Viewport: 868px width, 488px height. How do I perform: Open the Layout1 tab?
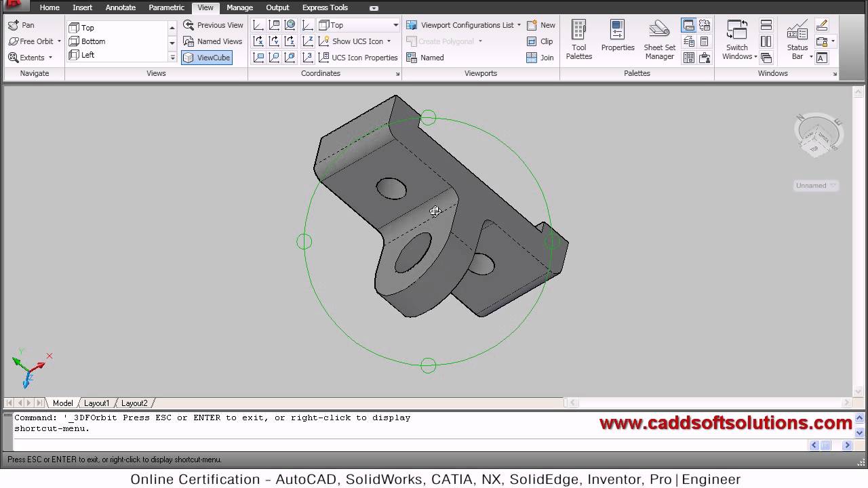tap(96, 403)
